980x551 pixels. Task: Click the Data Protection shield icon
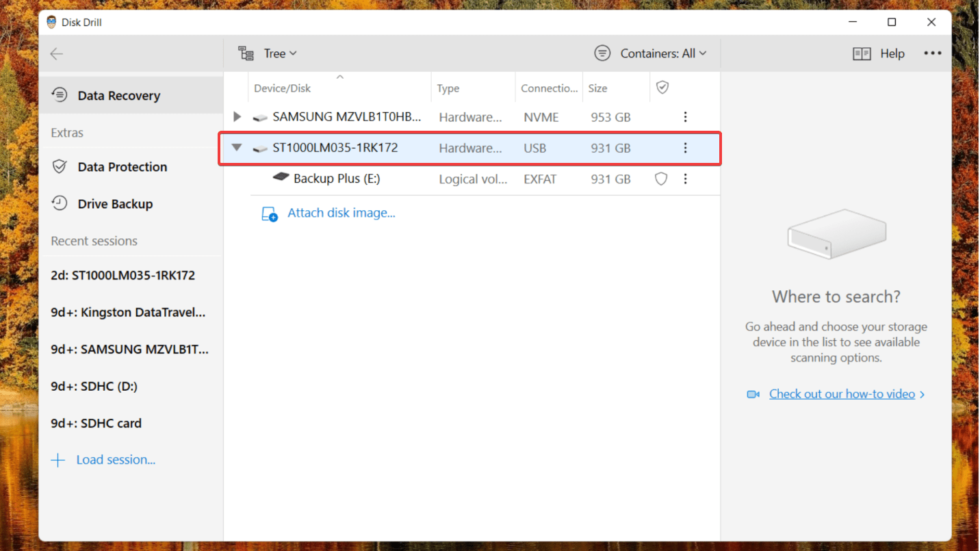60,166
